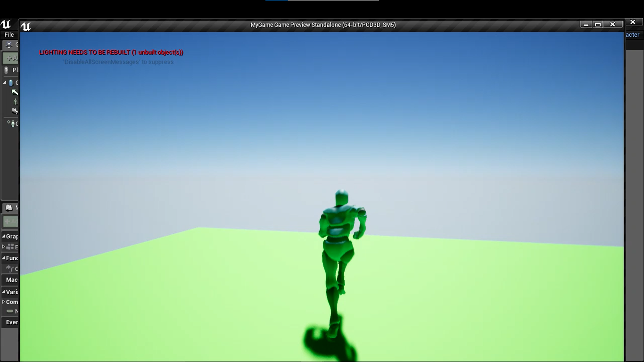
Task: Select the Components tab icon
Action: click(x=9, y=45)
